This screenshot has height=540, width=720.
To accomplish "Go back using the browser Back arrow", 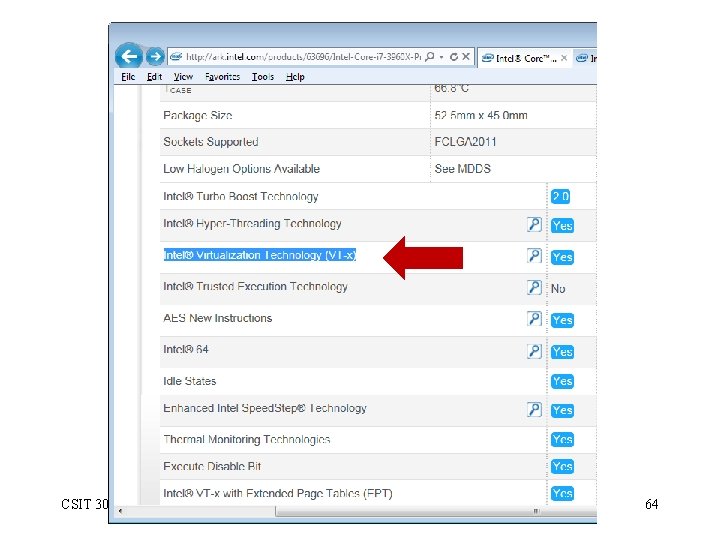I will click(x=129, y=56).
